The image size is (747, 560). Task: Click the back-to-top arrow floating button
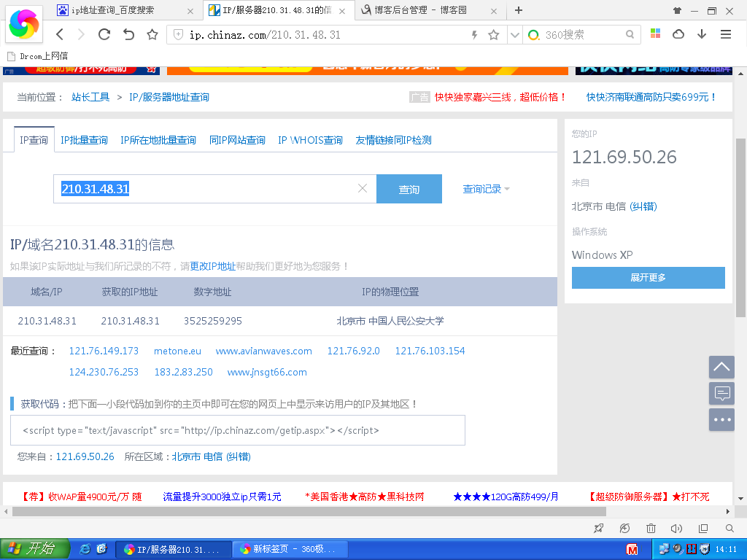point(721,367)
